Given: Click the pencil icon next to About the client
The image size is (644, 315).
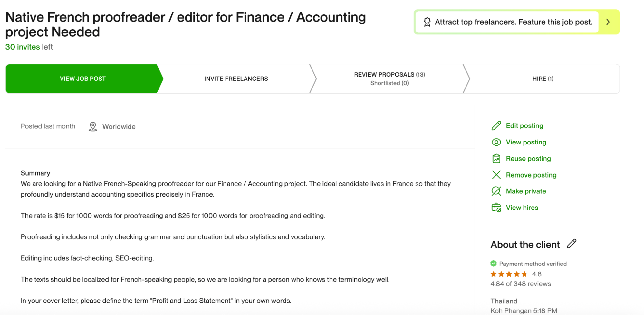Looking at the screenshot, I should 572,244.
